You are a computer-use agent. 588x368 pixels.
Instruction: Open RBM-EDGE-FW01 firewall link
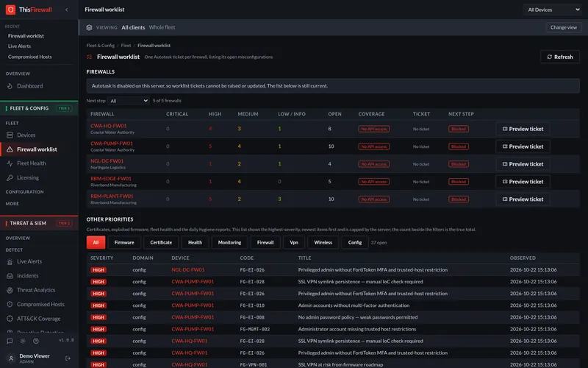tap(111, 178)
